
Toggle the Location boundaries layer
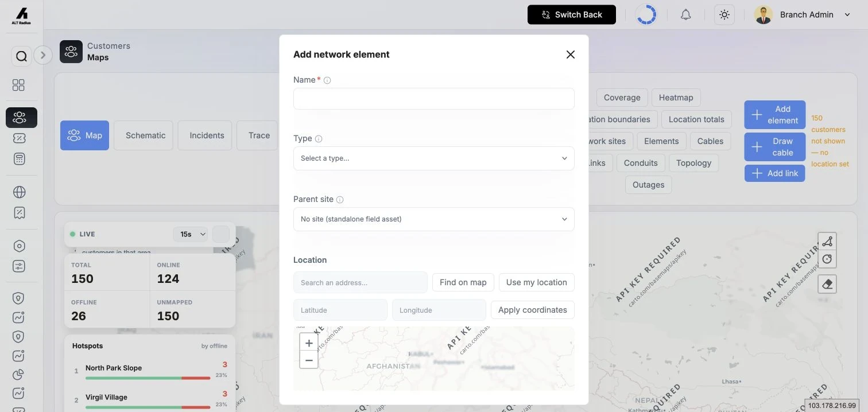623,119
